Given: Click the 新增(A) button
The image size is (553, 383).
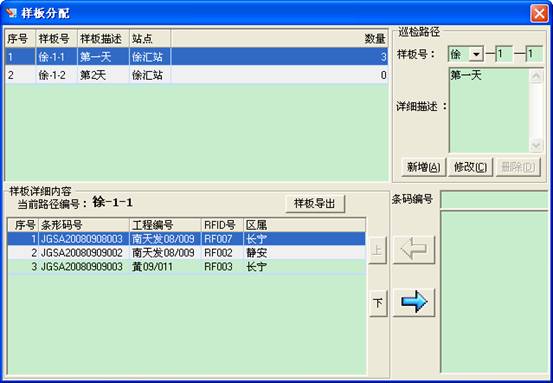Looking at the screenshot, I should [x=424, y=167].
